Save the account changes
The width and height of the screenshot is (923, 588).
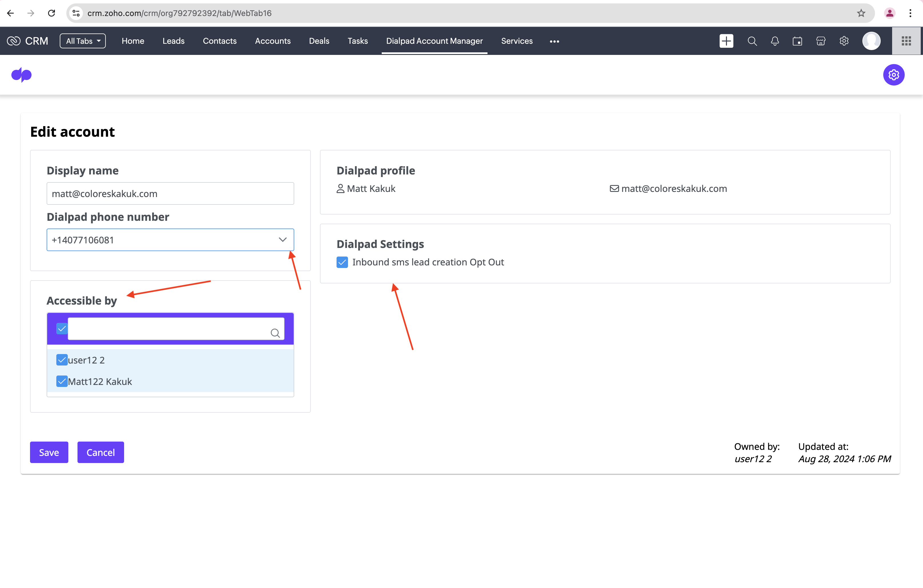49,452
